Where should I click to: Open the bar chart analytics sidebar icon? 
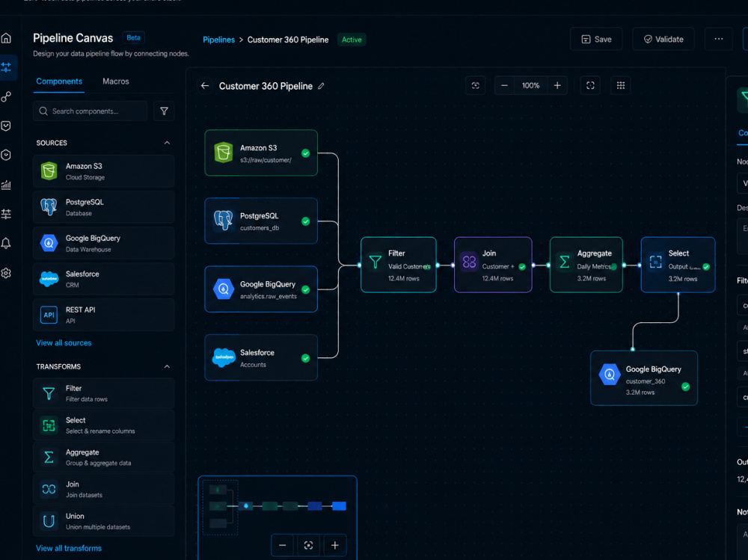pos(6,185)
